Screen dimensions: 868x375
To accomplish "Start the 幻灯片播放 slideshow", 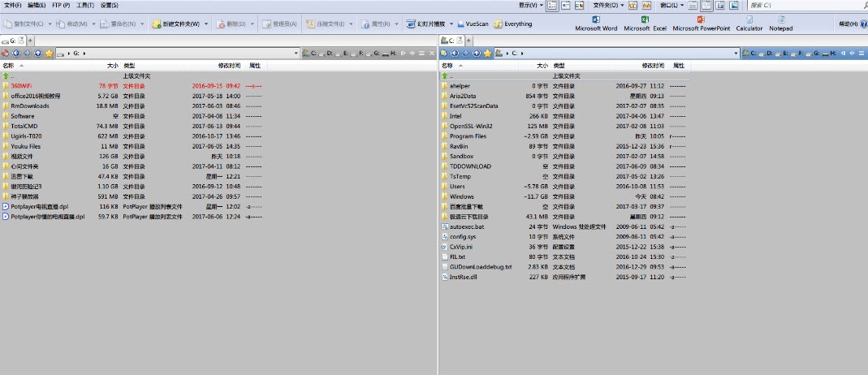I will pyautogui.click(x=425, y=24).
